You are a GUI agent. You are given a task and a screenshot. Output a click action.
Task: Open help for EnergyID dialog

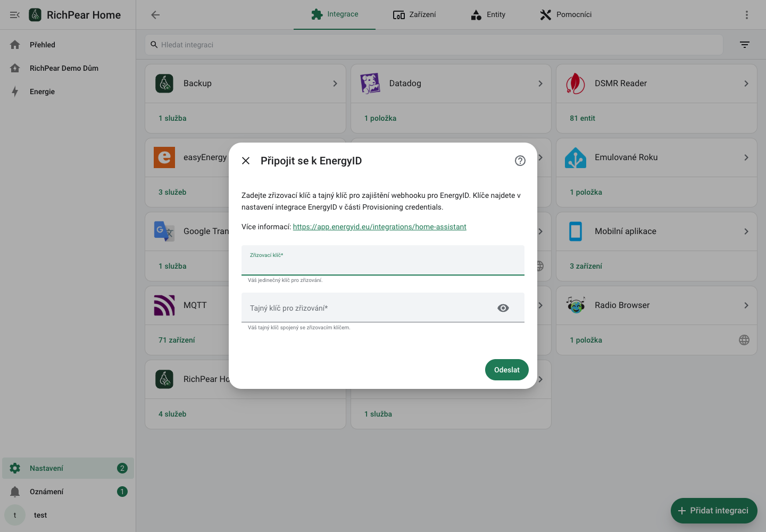tap(520, 161)
